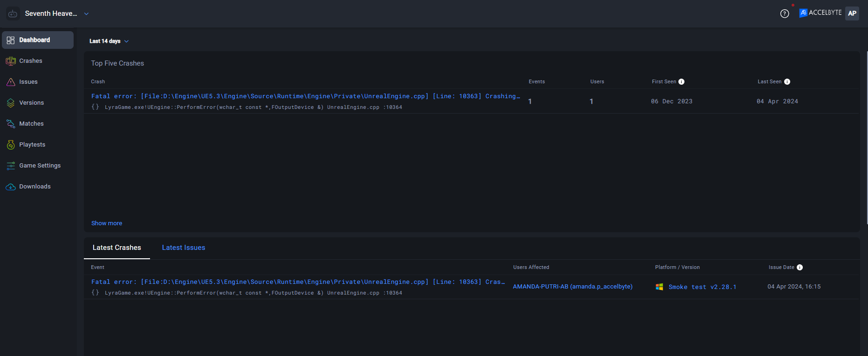Open the Issues warning triangle icon

pyautogui.click(x=11, y=82)
